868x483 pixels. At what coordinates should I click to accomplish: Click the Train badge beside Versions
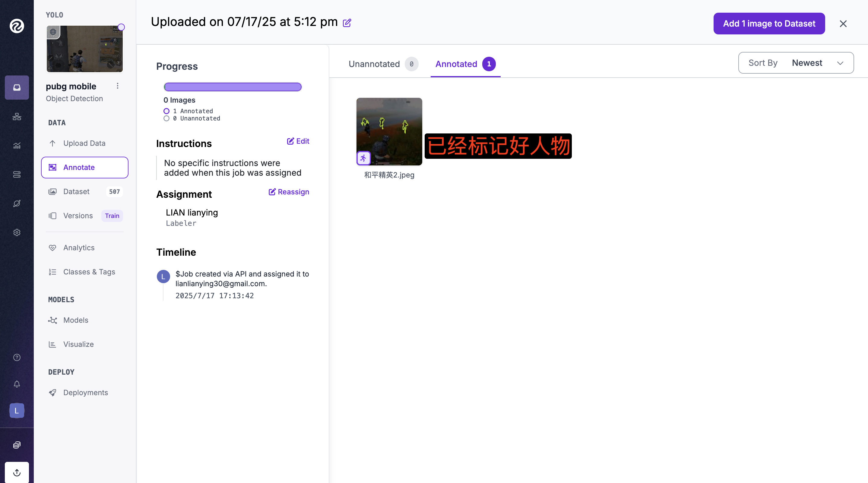click(112, 216)
